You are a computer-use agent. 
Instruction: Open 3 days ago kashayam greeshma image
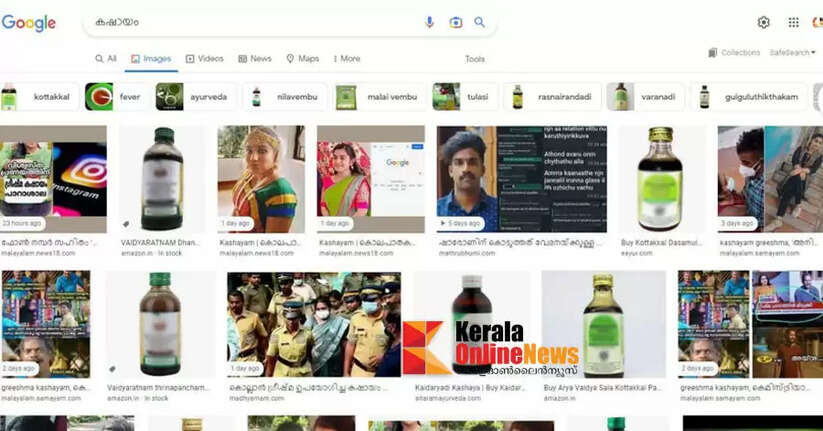770,179
